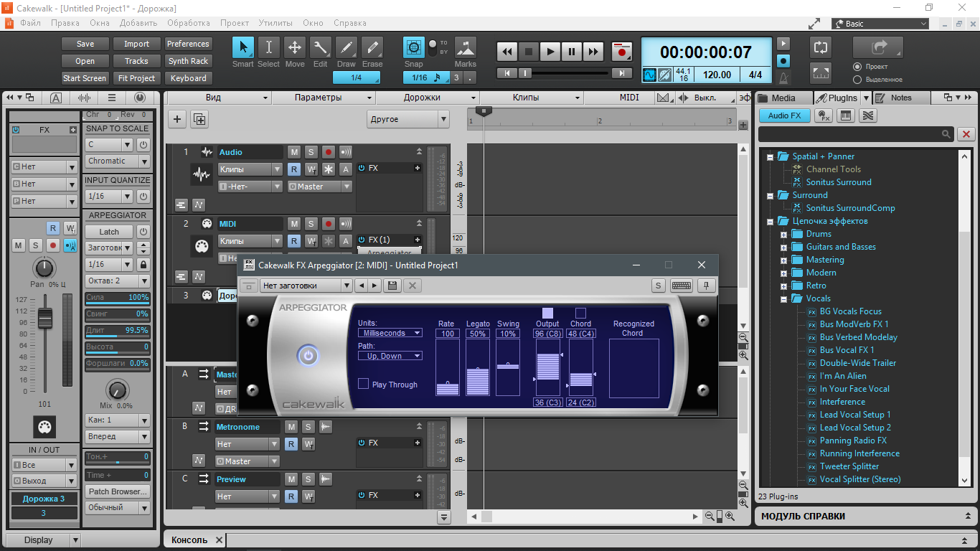Arm transport Record button
Screen dimensions: 980x551
(621, 52)
